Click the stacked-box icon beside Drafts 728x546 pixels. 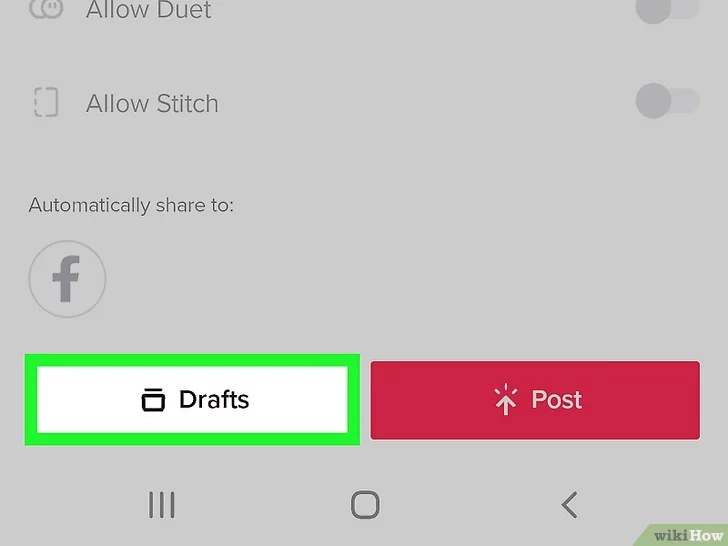point(153,400)
